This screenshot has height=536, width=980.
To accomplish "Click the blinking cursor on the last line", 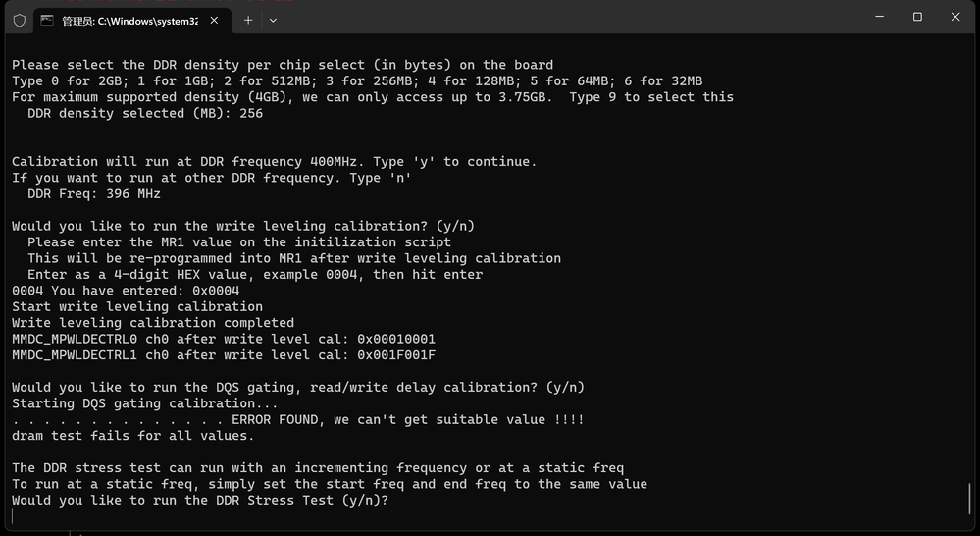I will coord(13,516).
